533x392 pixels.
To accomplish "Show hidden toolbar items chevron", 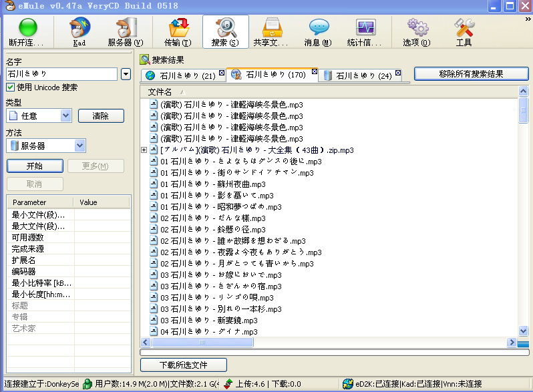I will tap(528, 19).
